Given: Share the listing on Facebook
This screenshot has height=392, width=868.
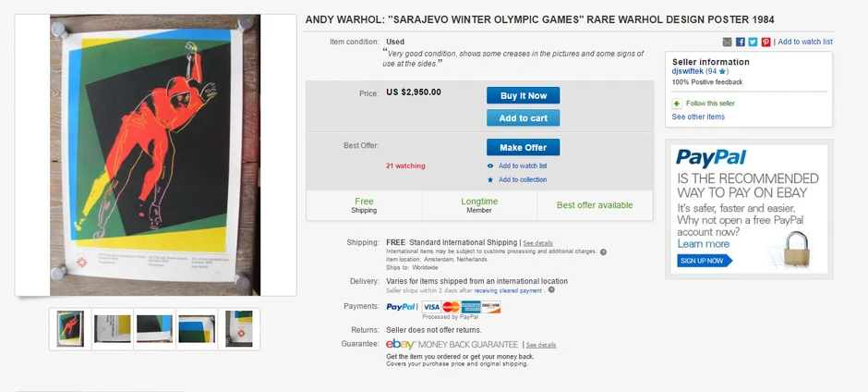Looking at the screenshot, I should coord(741,42).
